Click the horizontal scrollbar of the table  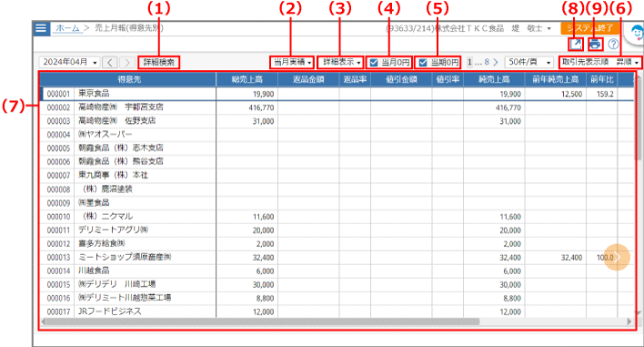263,321
